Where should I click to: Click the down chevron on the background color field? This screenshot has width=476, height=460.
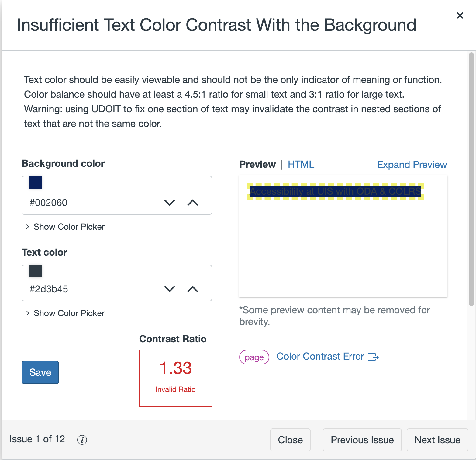pyautogui.click(x=170, y=202)
